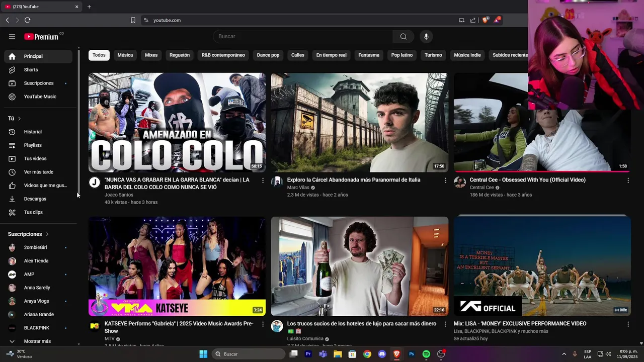The height and width of the screenshot is (362, 644).
Task: Open options menu for LISA MONEY mix
Action: [628, 324]
